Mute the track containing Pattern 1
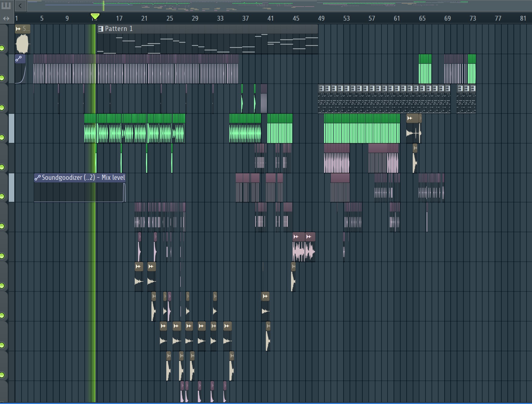 tap(2, 48)
